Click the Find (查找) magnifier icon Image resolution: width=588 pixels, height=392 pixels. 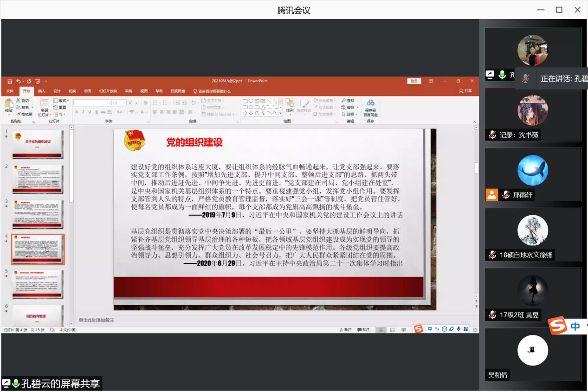(344, 101)
